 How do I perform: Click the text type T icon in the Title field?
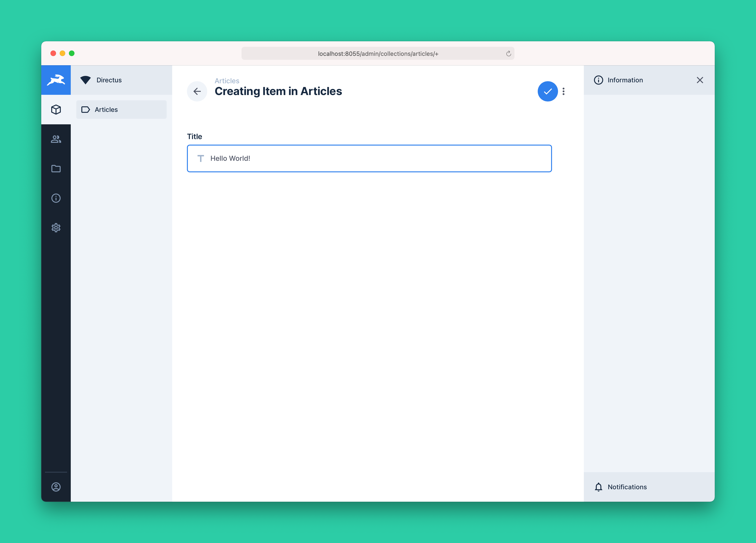[201, 158]
